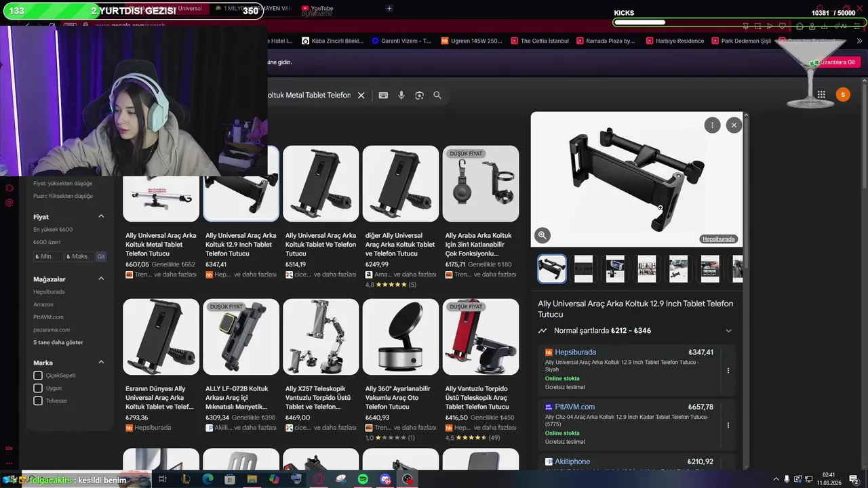Screen dimensions: 868x488
Task: Filter by pazarama.com store
Action: click(x=52, y=329)
